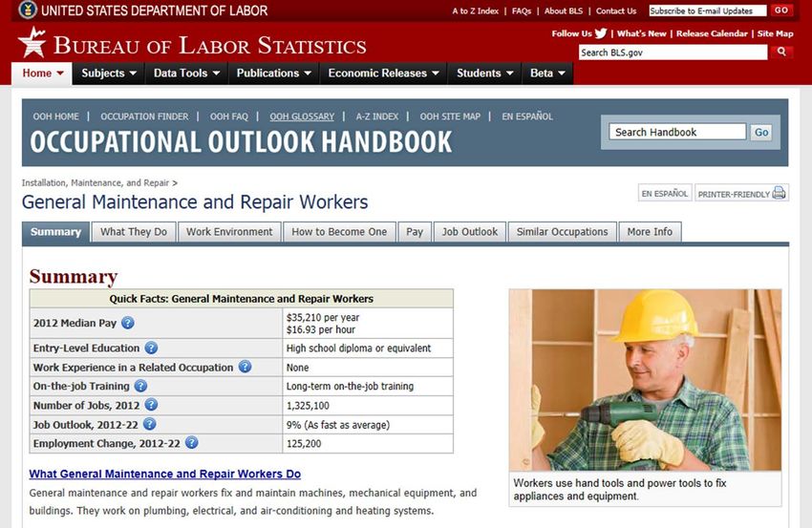Open help icon for Number of Jobs, 2012
The height and width of the screenshot is (528, 812).
151,405
